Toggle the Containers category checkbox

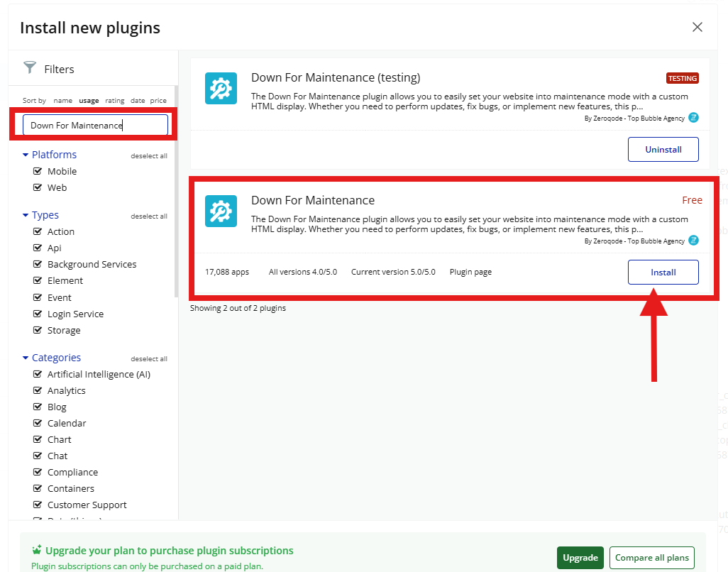pyautogui.click(x=38, y=488)
